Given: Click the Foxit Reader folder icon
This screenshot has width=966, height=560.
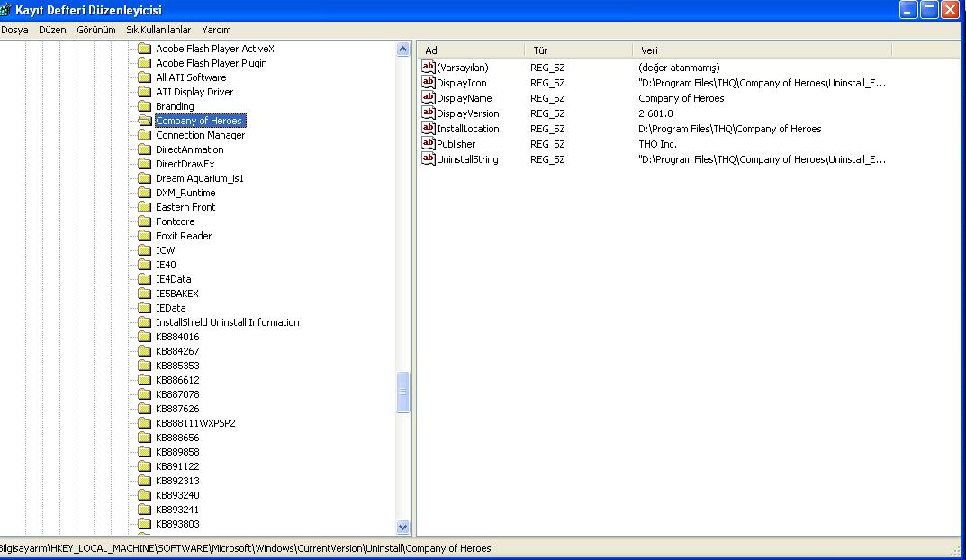Looking at the screenshot, I should pyautogui.click(x=145, y=236).
